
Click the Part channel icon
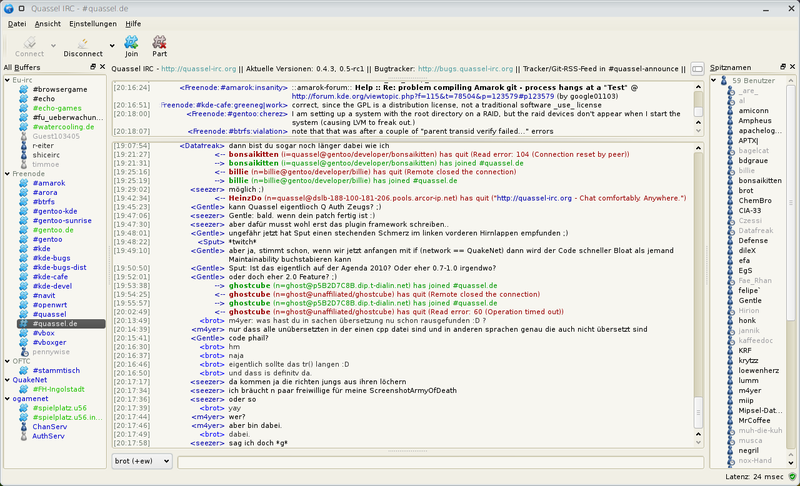pyautogui.click(x=159, y=42)
